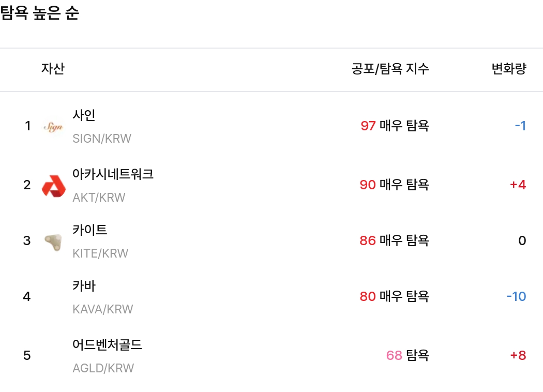The width and height of the screenshot is (543, 392).
Task: Click the 자산 column header
Action: coord(53,69)
